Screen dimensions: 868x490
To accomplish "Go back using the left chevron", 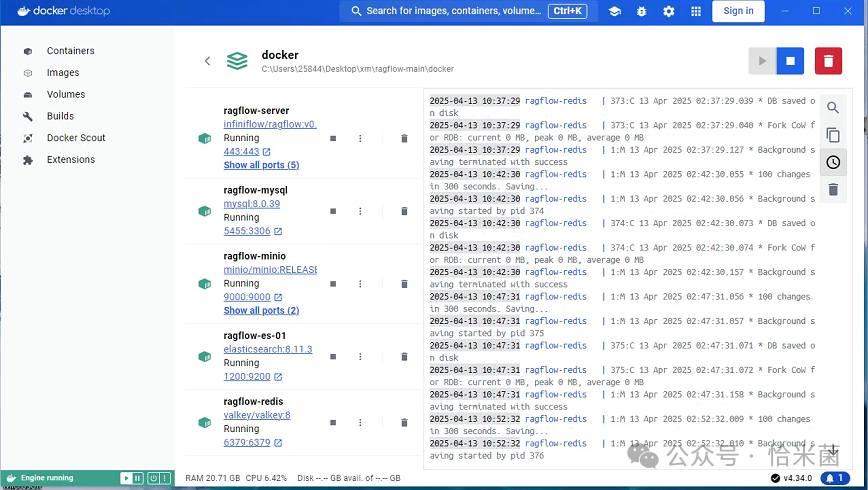I will [x=208, y=61].
